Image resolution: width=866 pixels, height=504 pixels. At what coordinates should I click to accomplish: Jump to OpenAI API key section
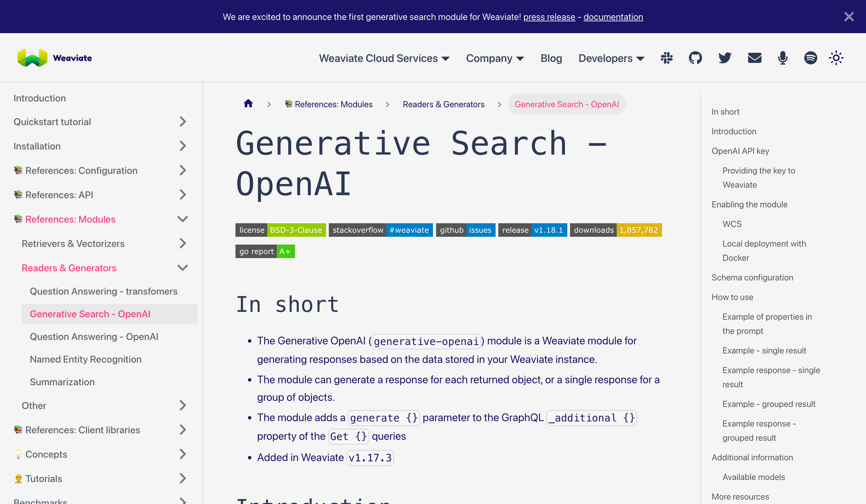point(740,151)
